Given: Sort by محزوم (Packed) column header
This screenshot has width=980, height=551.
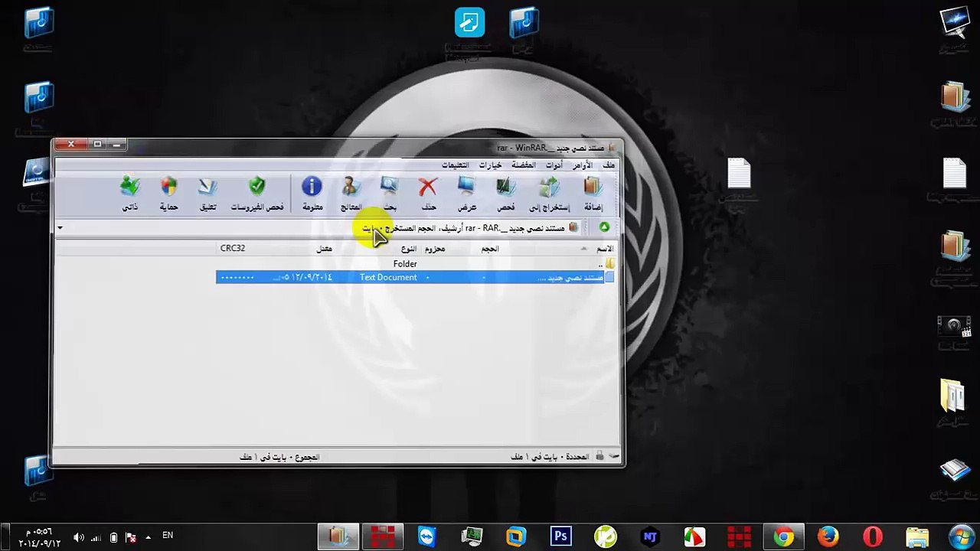Looking at the screenshot, I should coord(435,249).
